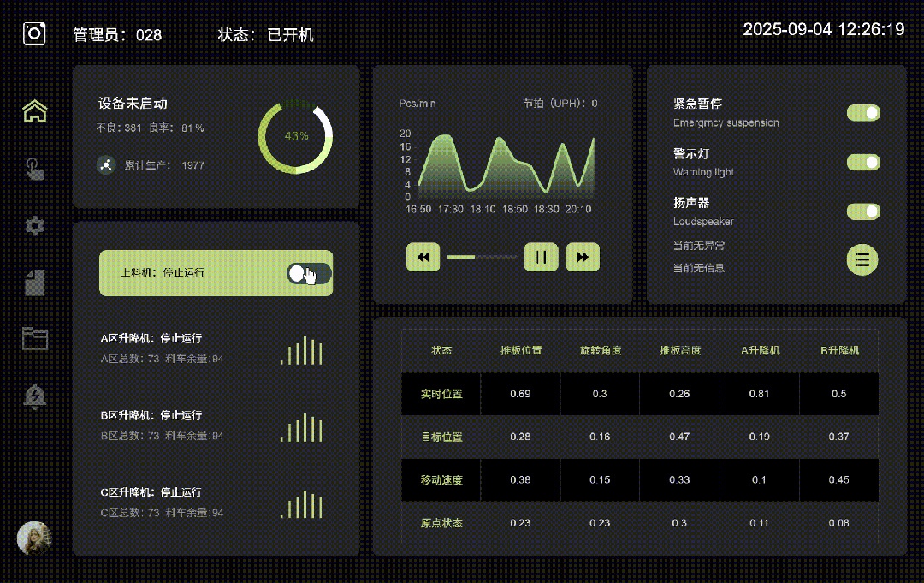The height and width of the screenshot is (583, 924).
Task: Click the alarm bell icon in the sidebar
Action: point(34,396)
